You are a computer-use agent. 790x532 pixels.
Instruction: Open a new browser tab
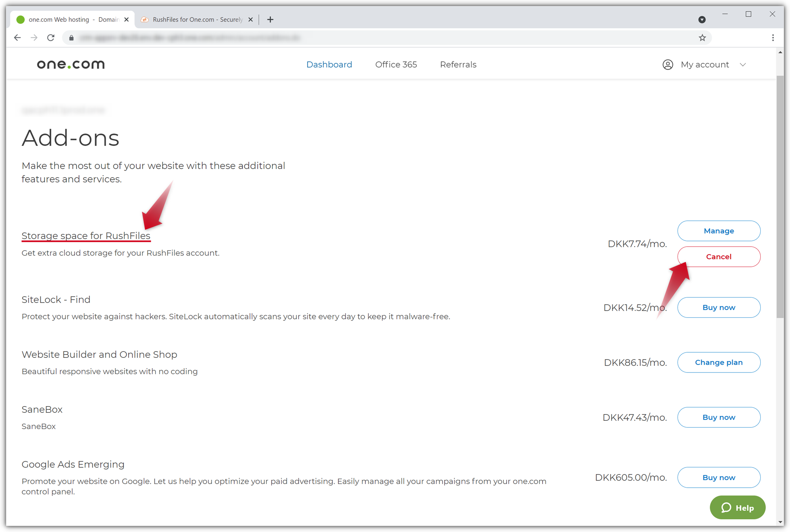(x=270, y=19)
